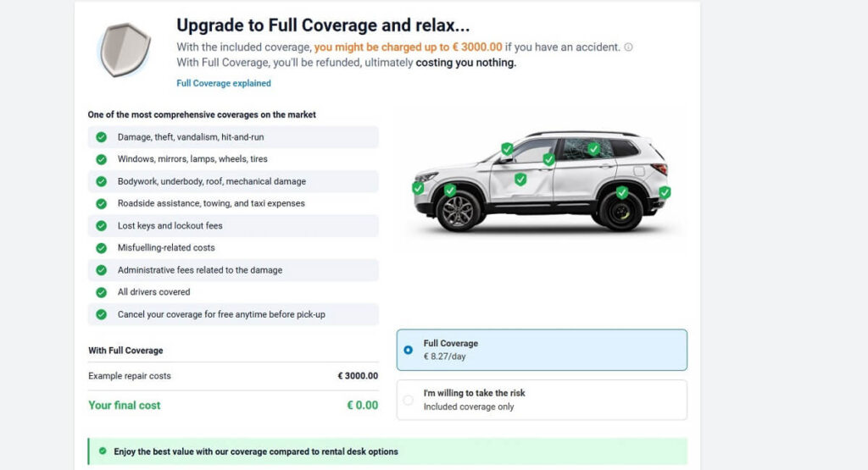The width and height of the screenshot is (868, 470).
Task: Click the grey shield icon
Action: tap(125, 49)
